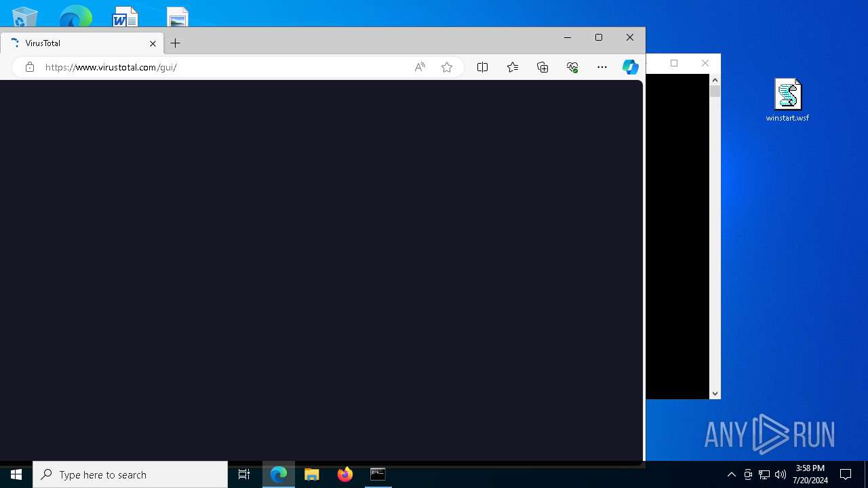
Task: Open the notification center
Action: tap(846, 474)
